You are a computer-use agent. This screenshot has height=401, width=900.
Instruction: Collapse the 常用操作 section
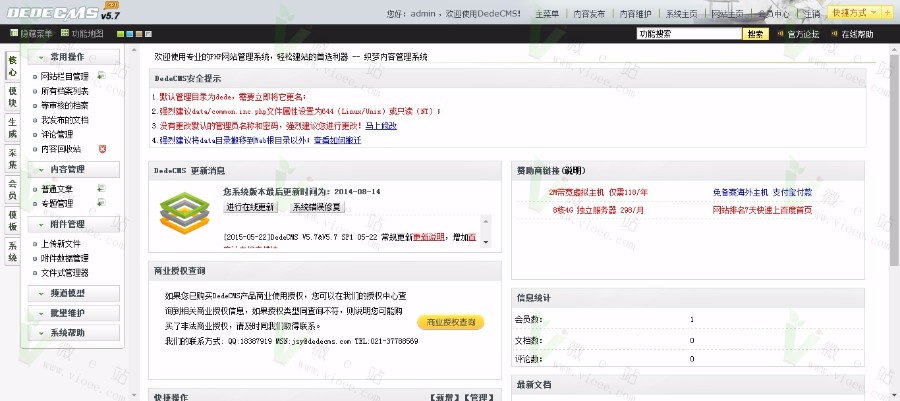[x=73, y=57]
